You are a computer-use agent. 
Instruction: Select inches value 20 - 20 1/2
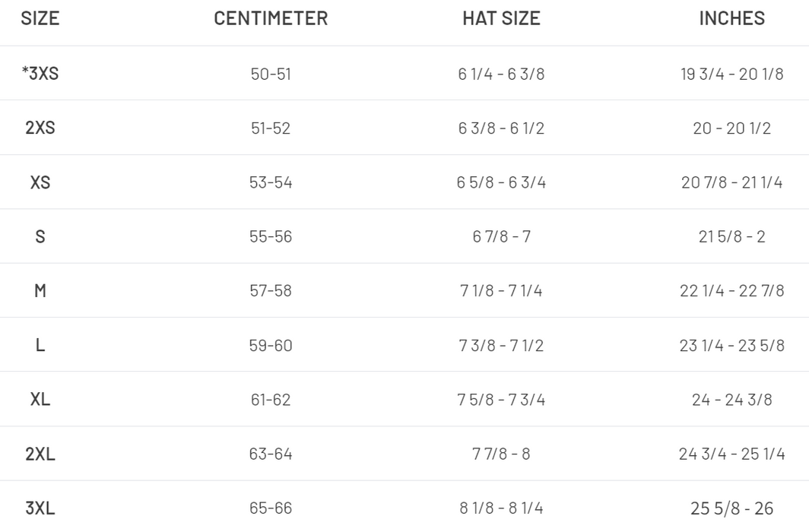tap(731, 128)
